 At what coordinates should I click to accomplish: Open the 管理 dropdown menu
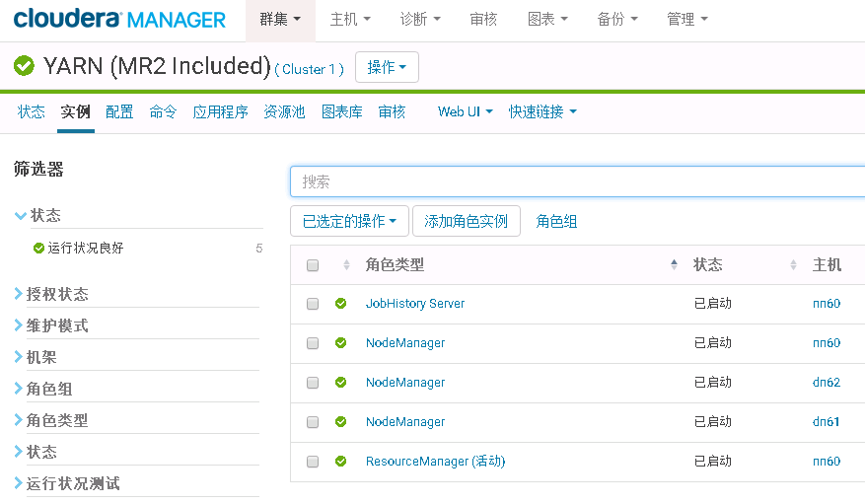[x=687, y=20]
